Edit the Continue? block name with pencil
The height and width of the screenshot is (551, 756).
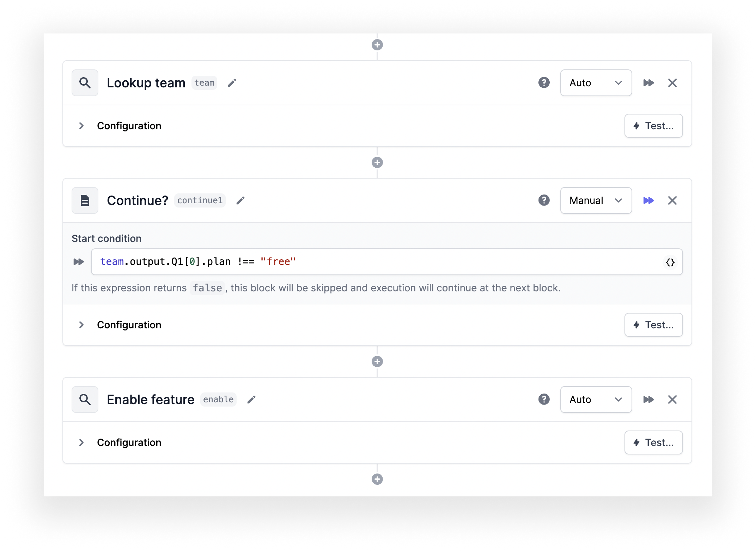(x=240, y=200)
